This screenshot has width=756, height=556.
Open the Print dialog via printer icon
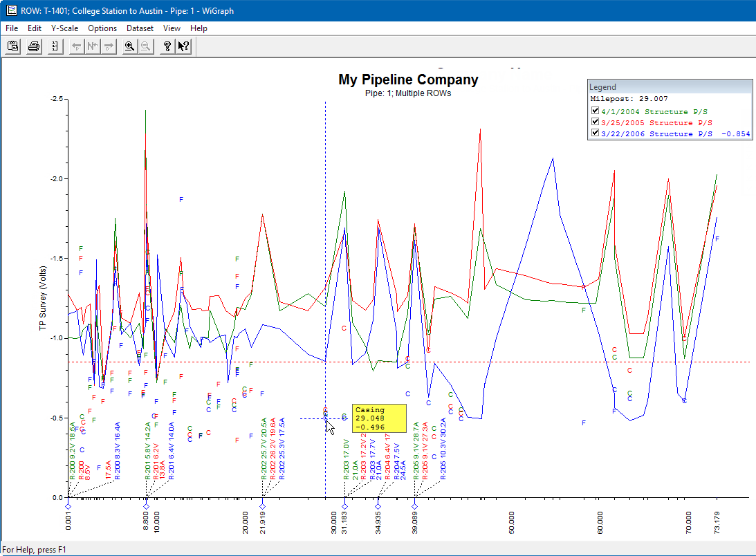click(33, 46)
